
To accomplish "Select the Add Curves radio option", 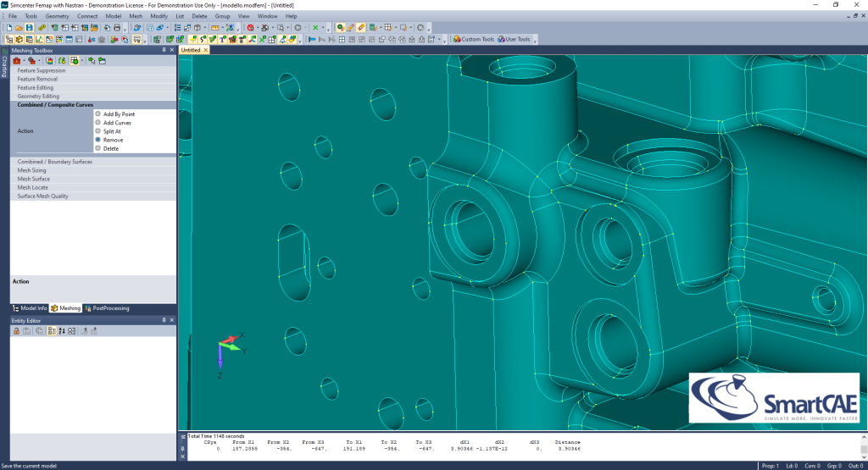I will click(x=97, y=122).
